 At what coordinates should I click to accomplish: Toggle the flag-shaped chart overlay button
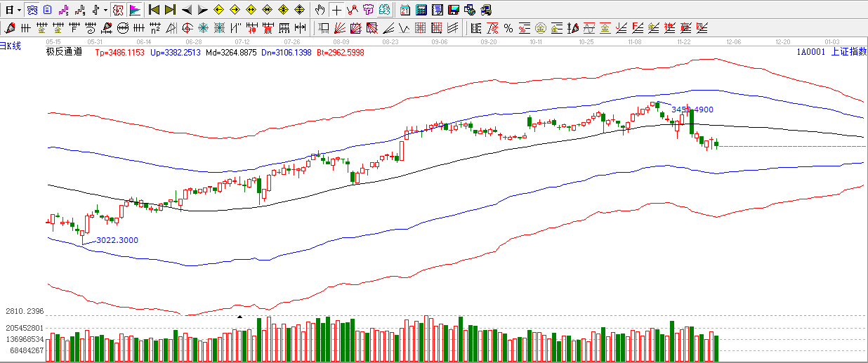(x=135, y=10)
